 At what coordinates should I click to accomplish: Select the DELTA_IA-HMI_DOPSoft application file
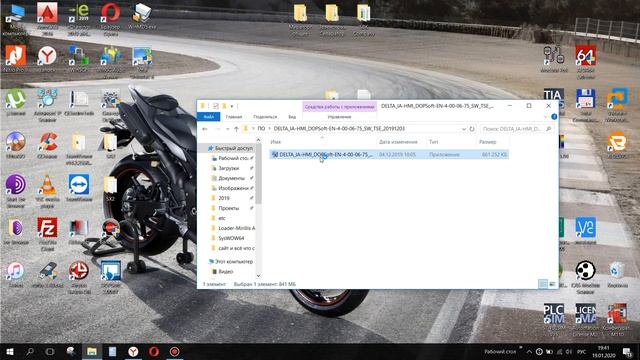click(389, 155)
